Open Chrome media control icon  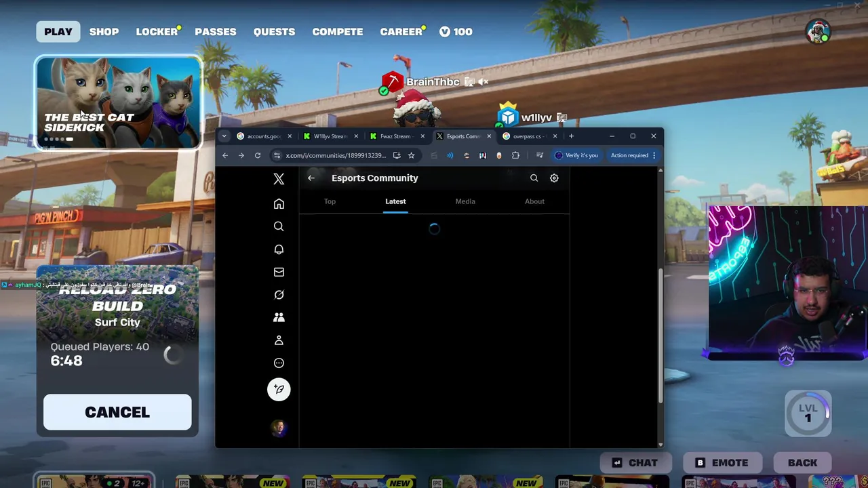pyautogui.click(x=540, y=155)
